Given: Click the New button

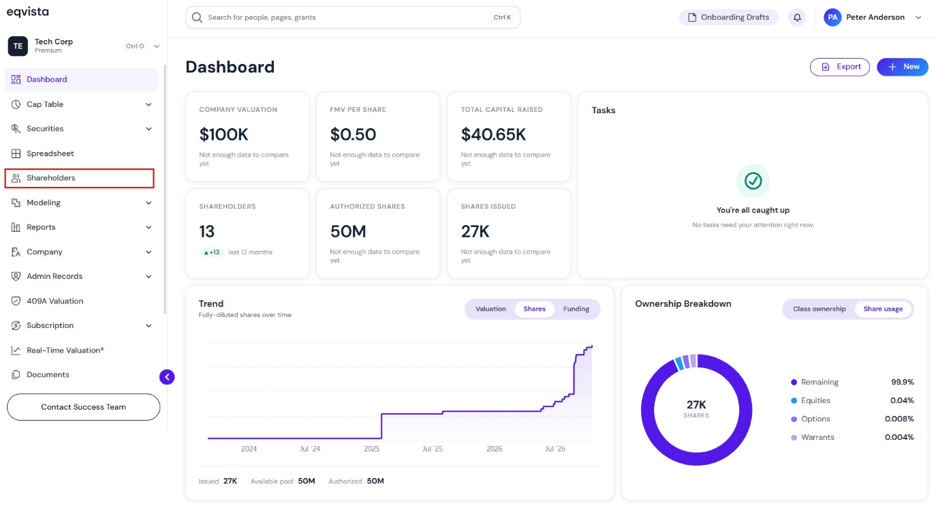Looking at the screenshot, I should pyautogui.click(x=903, y=67).
